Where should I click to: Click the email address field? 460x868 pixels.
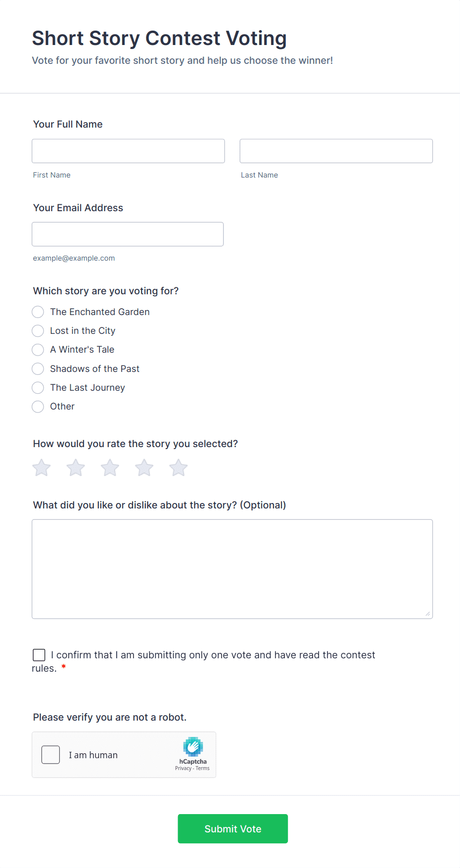coord(128,234)
